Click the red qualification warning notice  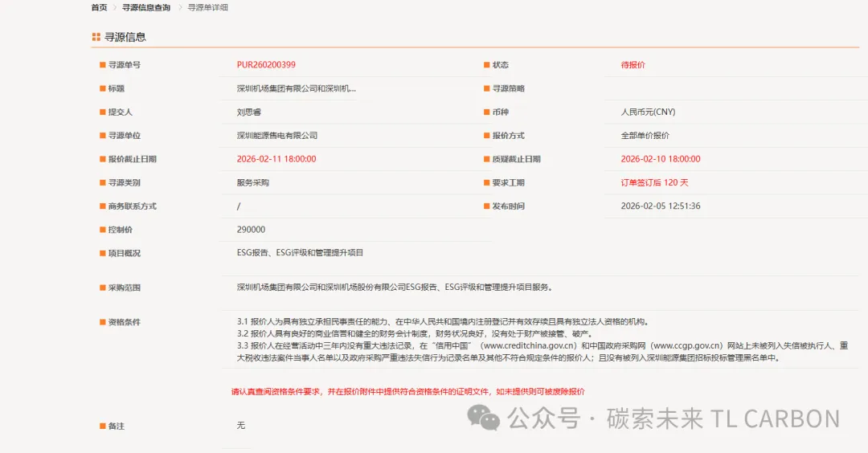click(408, 392)
